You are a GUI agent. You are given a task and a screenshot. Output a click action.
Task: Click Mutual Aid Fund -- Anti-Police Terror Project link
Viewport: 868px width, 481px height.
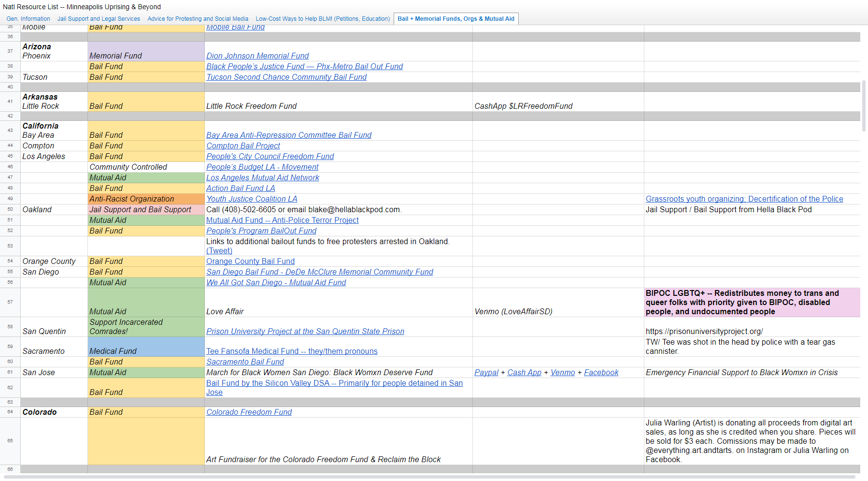point(283,220)
